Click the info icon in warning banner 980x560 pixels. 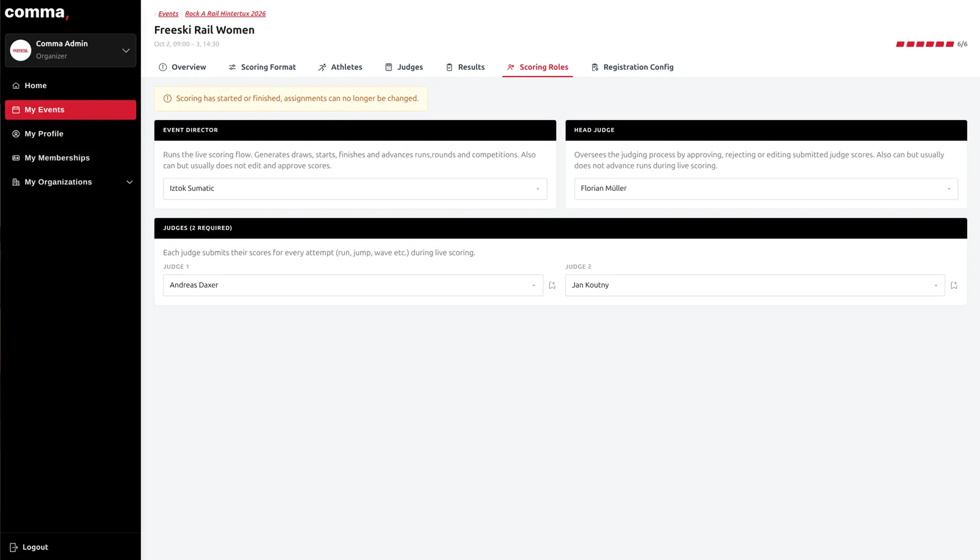coord(167,99)
